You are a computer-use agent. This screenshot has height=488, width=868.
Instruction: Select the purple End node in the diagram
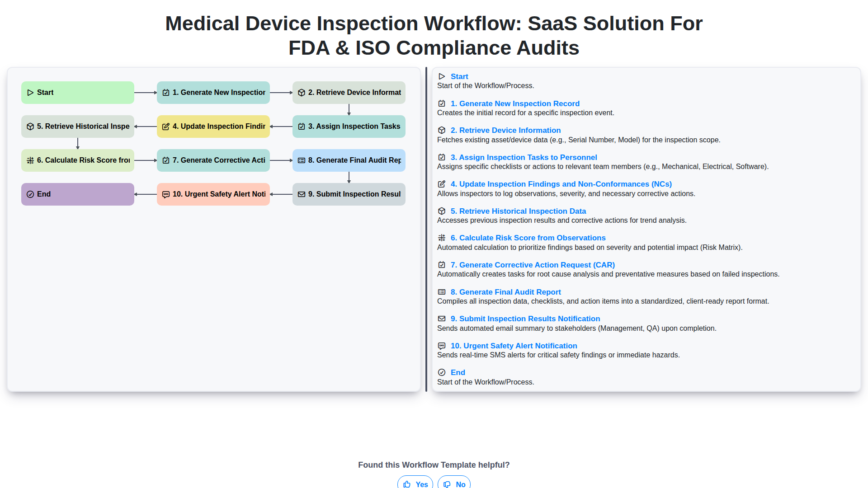tap(78, 194)
